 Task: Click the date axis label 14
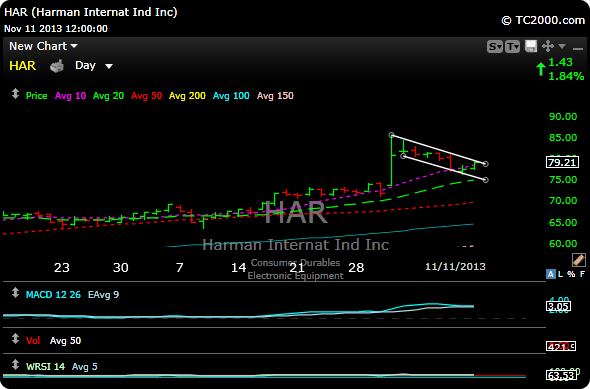point(239,267)
